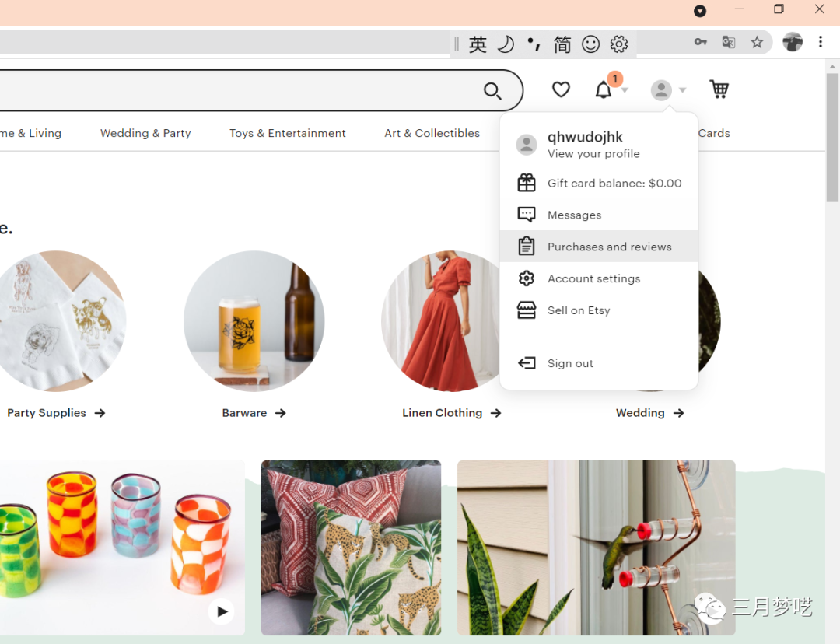Open Linen Clothing category link

(x=452, y=413)
